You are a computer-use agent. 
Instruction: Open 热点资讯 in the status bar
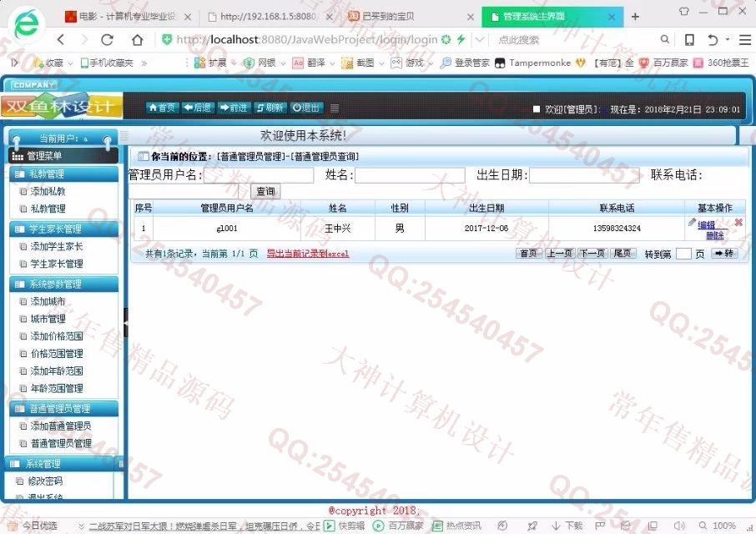coord(456,526)
